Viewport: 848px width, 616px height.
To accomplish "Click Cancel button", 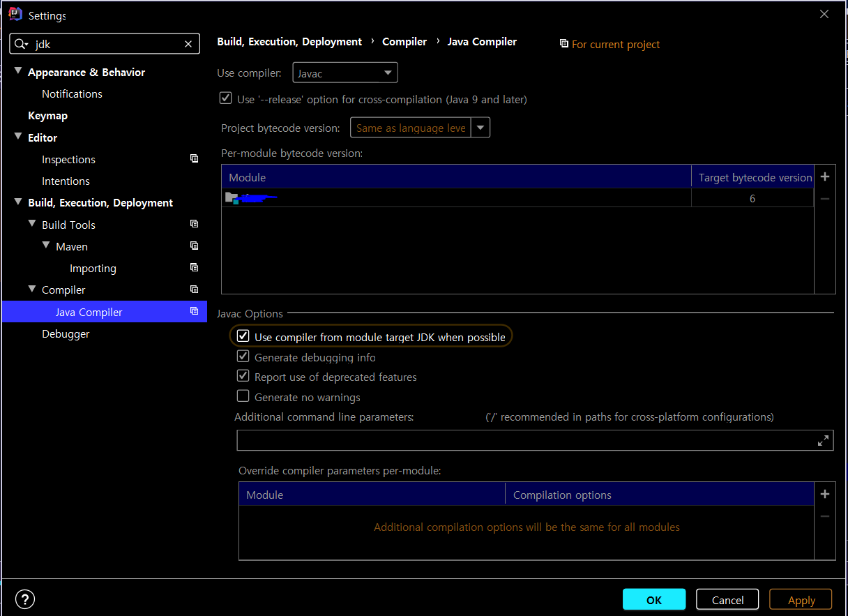I will pyautogui.click(x=727, y=599).
